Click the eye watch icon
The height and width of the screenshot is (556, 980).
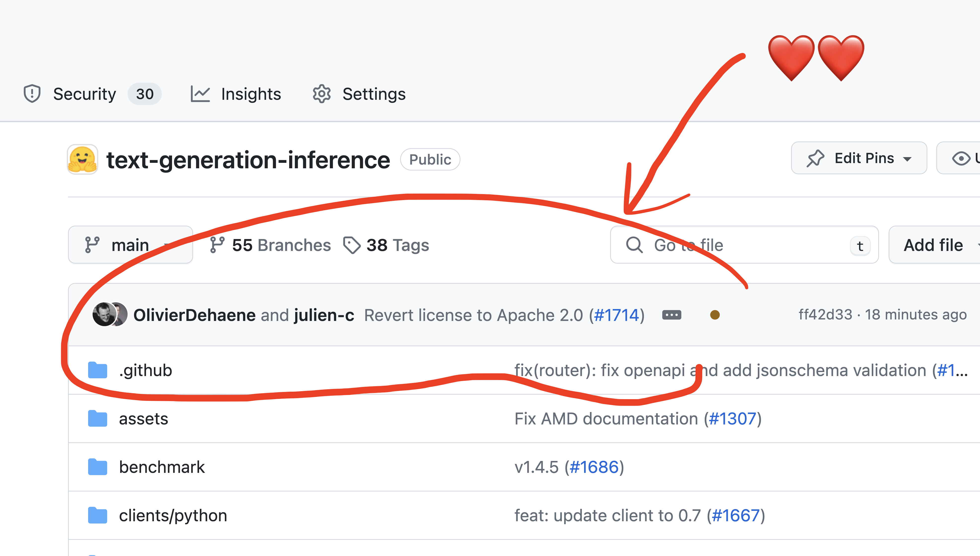961,158
